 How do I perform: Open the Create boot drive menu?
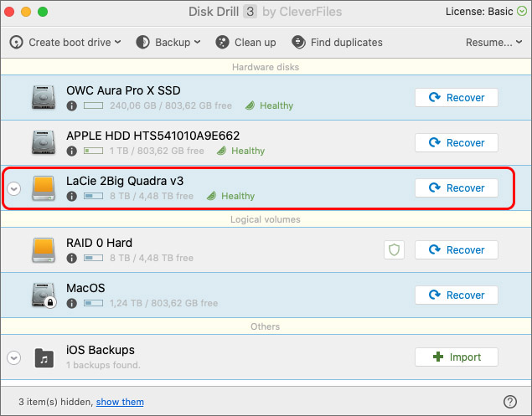click(x=65, y=43)
